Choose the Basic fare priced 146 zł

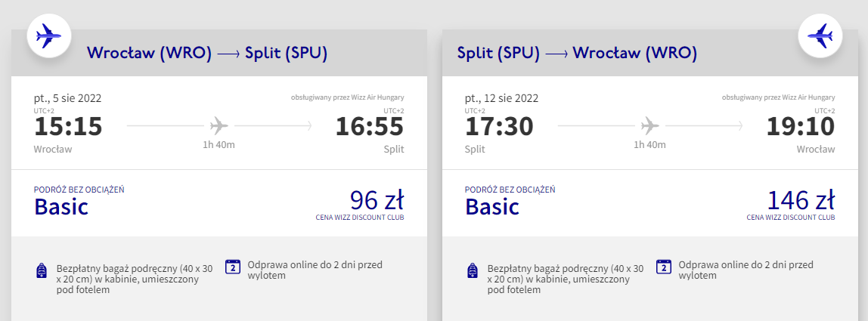[x=492, y=206]
